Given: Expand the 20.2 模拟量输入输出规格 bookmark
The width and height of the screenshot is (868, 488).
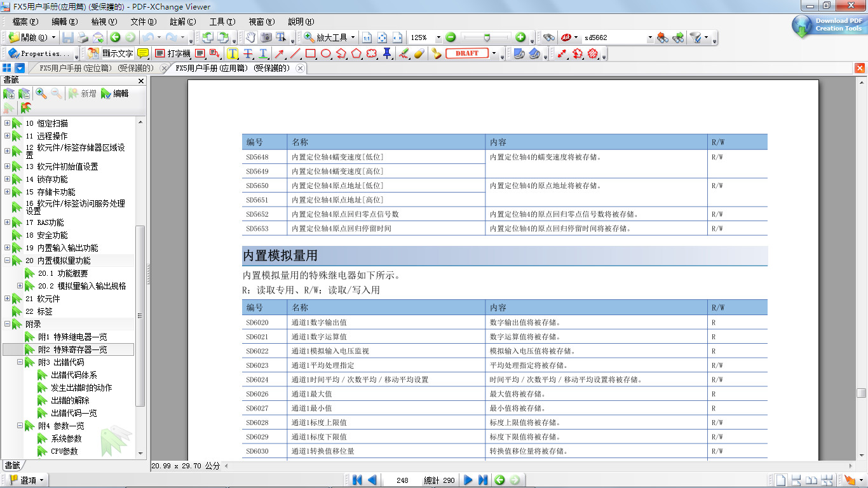Looking at the screenshot, I should point(20,286).
